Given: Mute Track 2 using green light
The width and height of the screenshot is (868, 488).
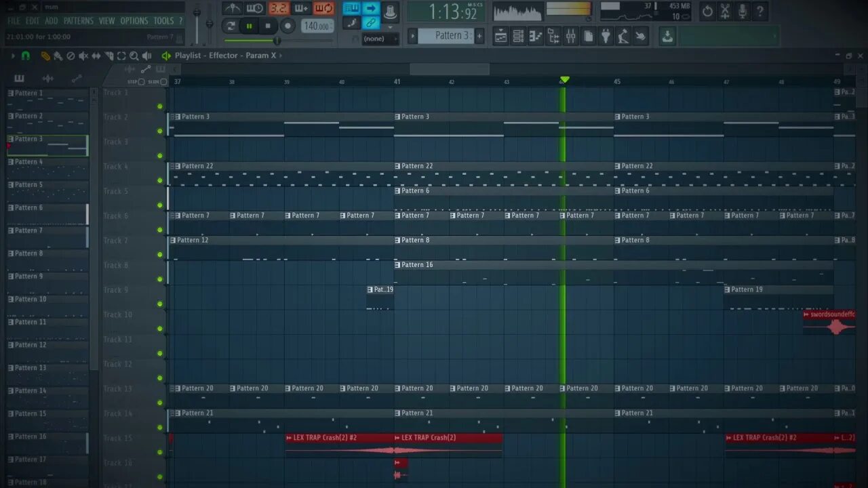Looking at the screenshot, I should pos(160,131).
